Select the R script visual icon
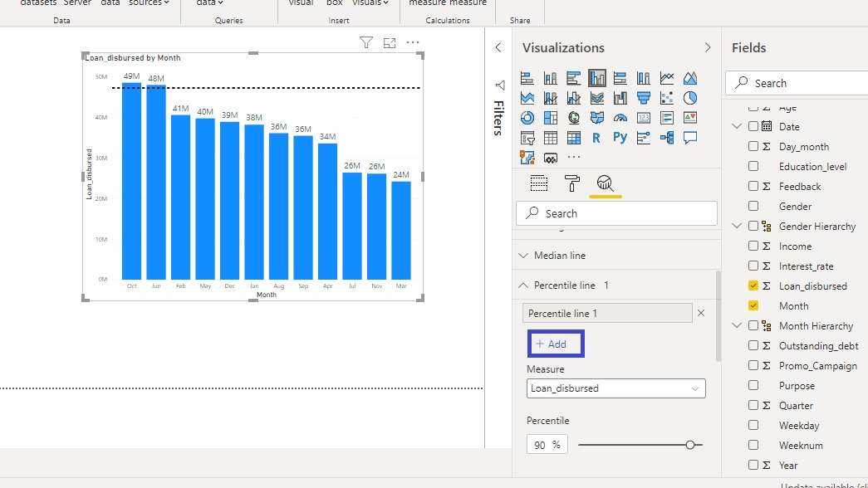 (x=596, y=138)
